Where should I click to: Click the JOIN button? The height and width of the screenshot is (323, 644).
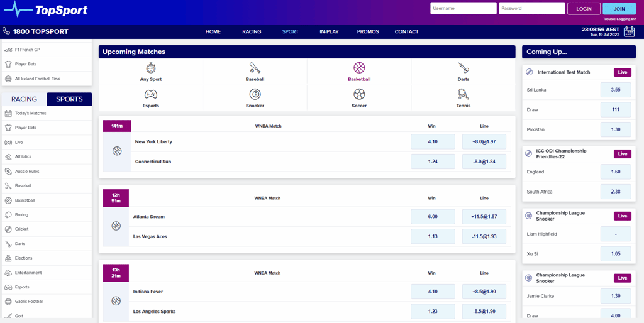619,9
